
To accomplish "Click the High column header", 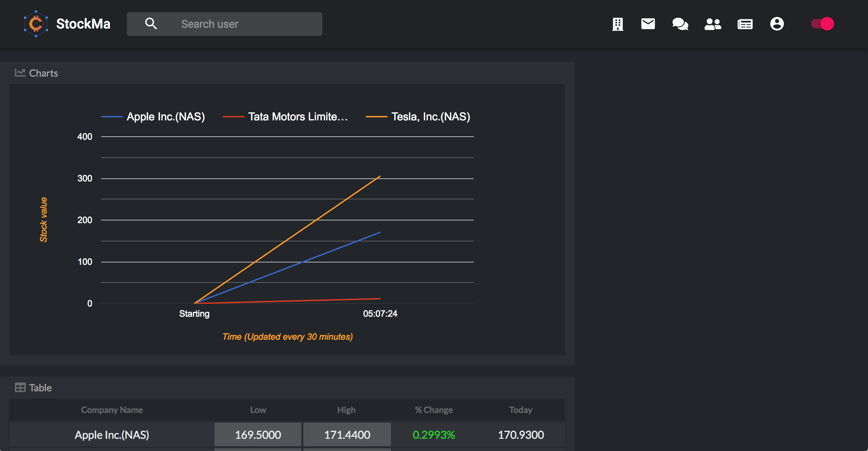I will pyautogui.click(x=346, y=410).
